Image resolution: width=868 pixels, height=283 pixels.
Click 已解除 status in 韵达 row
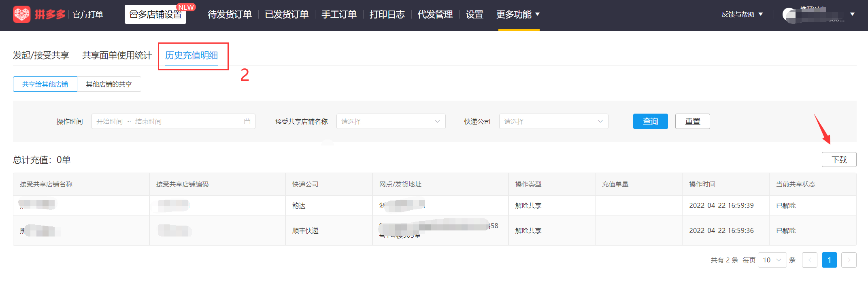tap(786, 206)
